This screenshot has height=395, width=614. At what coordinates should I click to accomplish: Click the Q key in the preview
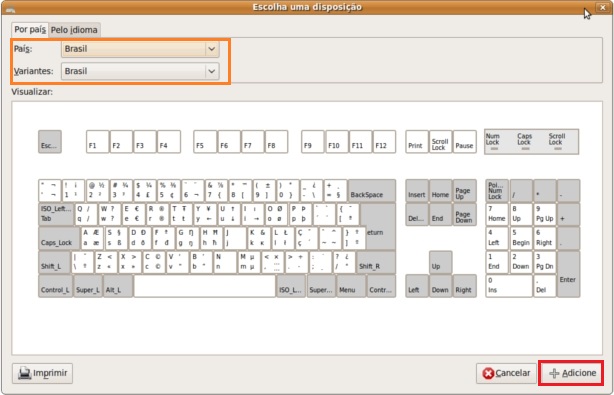point(86,215)
